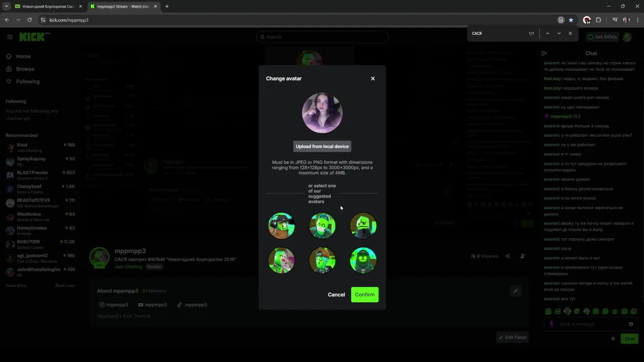Viewport: 644px width, 362px height.
Task: Open recommended channel Knut
Action: 40,147
